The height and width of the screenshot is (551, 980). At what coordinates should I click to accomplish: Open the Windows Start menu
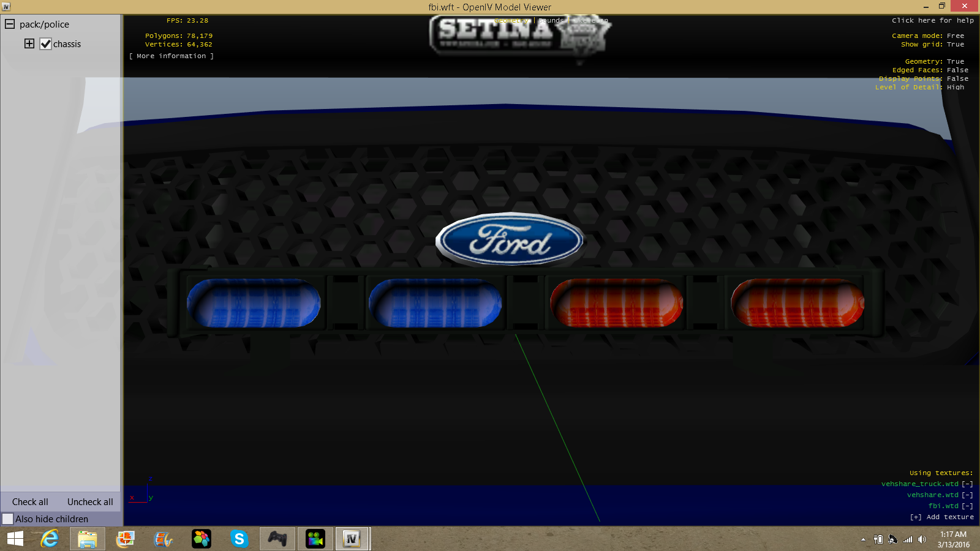[15, 539]
